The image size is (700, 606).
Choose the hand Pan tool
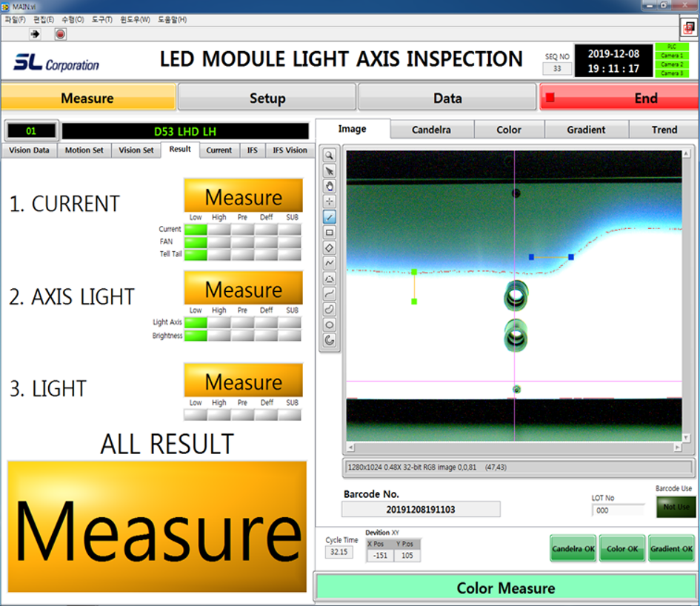pyautogui.click(x=329, y=186)
